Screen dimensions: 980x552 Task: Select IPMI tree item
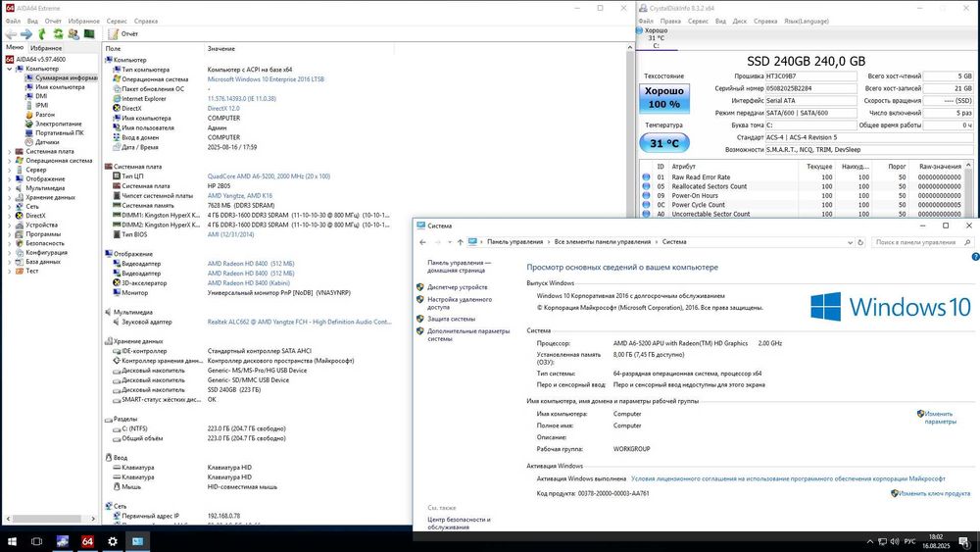(42, 105)
